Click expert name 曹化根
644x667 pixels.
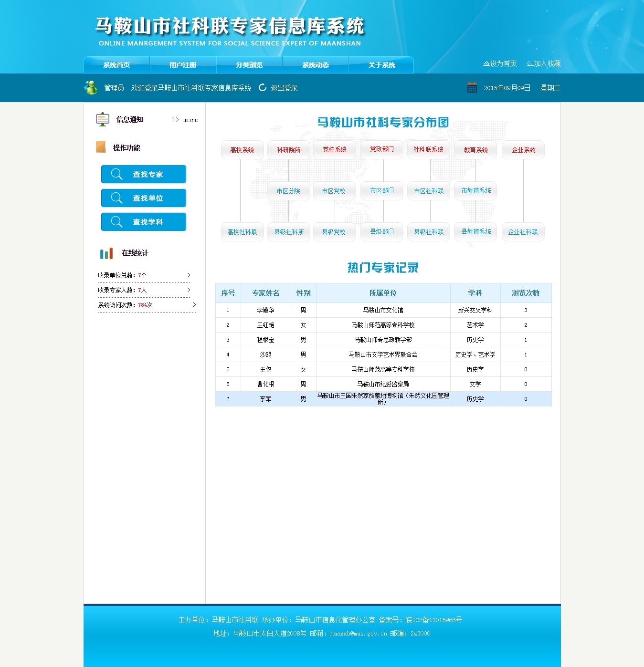coord(265,384)
